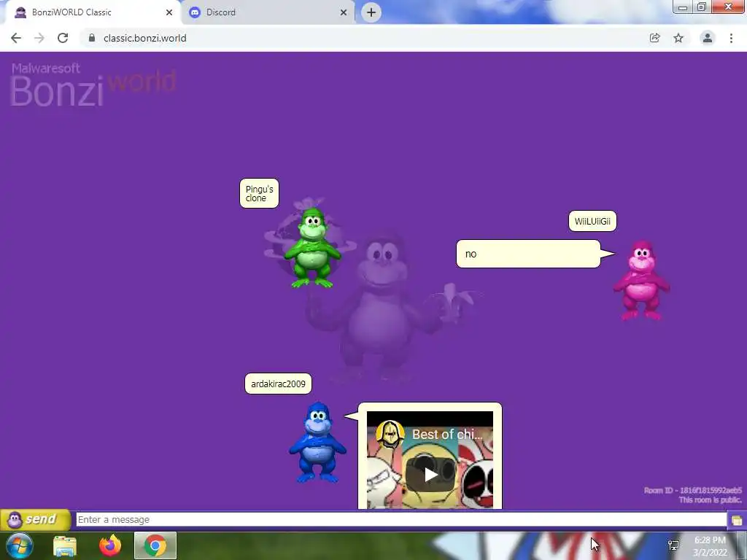Open the Windows Start menu orb
Screen dimensions: 747x560
(19, 545)
